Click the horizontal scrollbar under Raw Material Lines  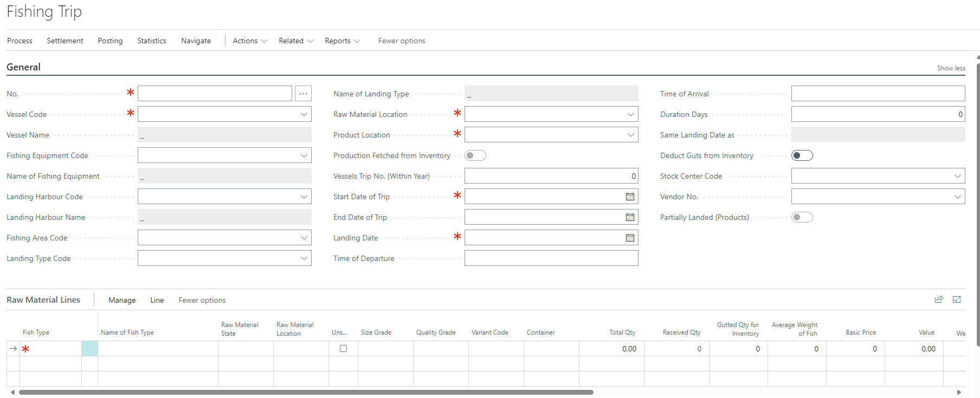[306, 392]
